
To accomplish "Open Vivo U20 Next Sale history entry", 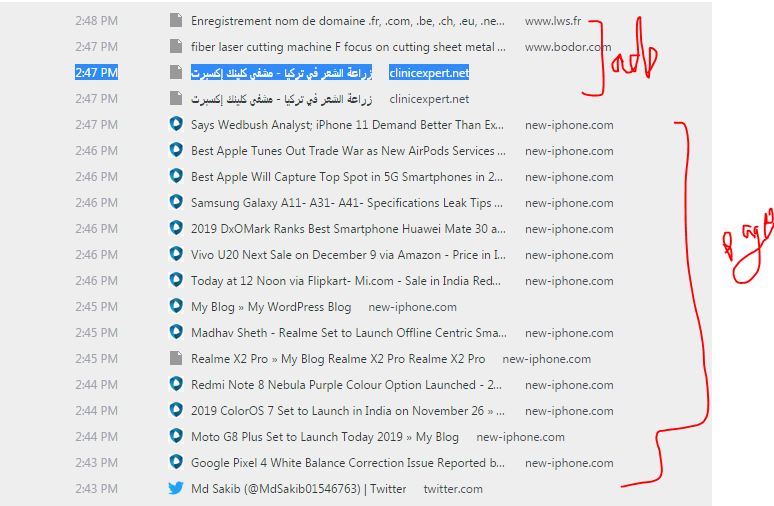I will (x=347, y=254).
